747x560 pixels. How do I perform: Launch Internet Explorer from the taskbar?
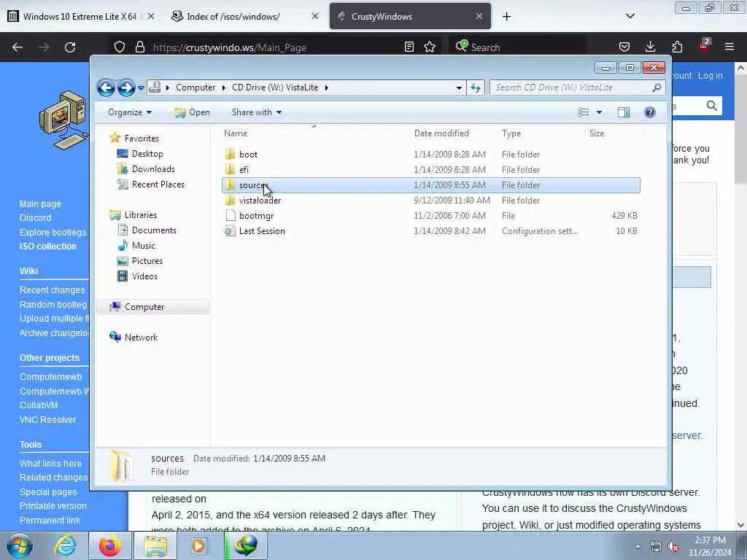(x=65, y=545)
